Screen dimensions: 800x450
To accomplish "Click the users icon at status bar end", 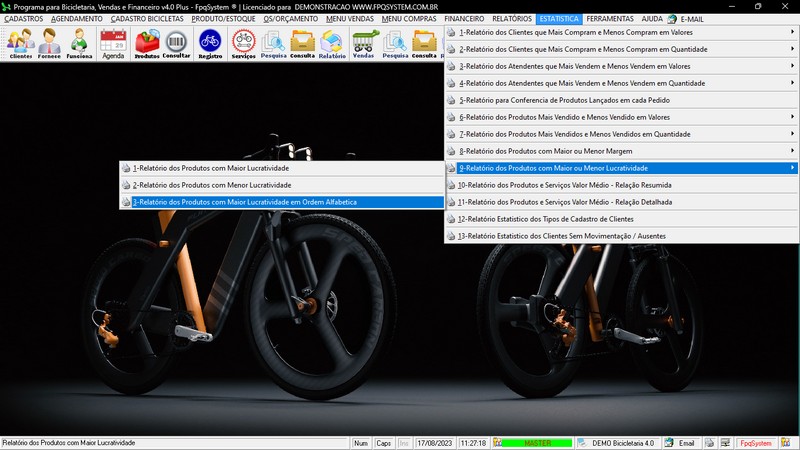I will click(786, 443).
